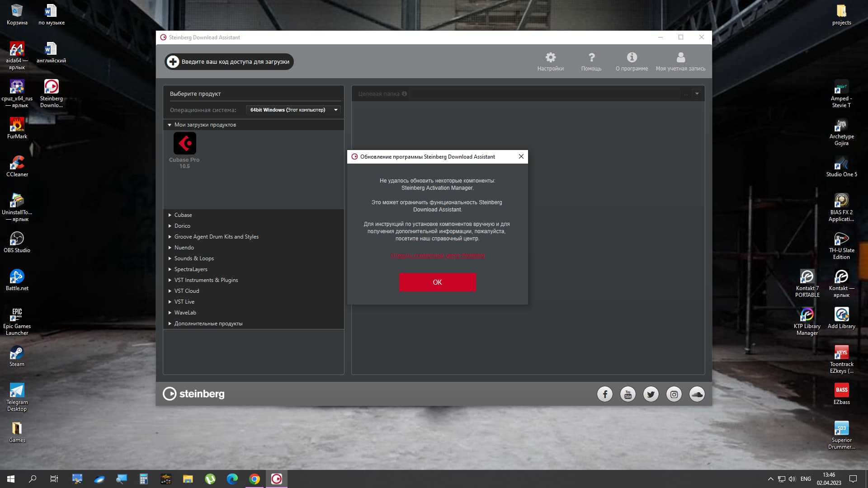Open Steinberg YouTube channel icon
Screen dimensions: 868x488
628,394
